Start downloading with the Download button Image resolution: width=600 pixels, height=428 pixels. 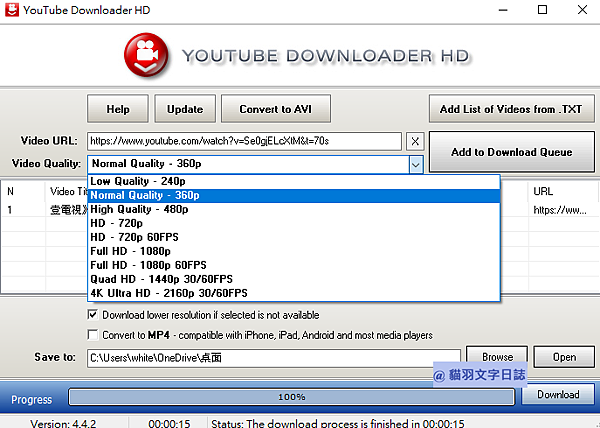click(558, 394)
